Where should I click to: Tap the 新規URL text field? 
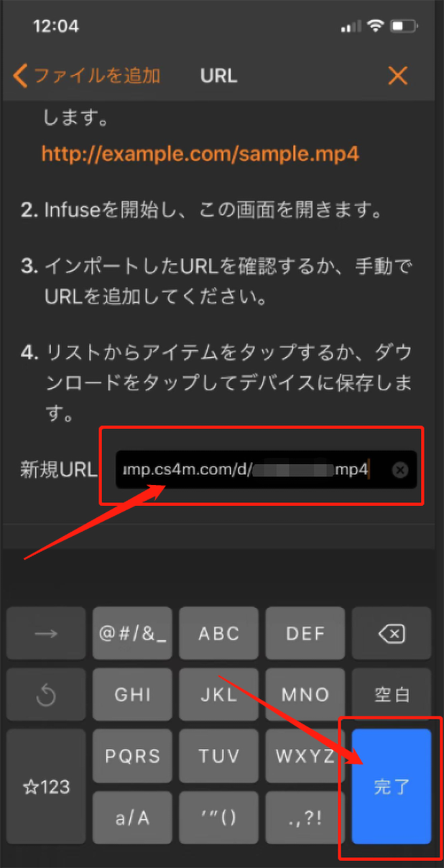click(266, 469)
